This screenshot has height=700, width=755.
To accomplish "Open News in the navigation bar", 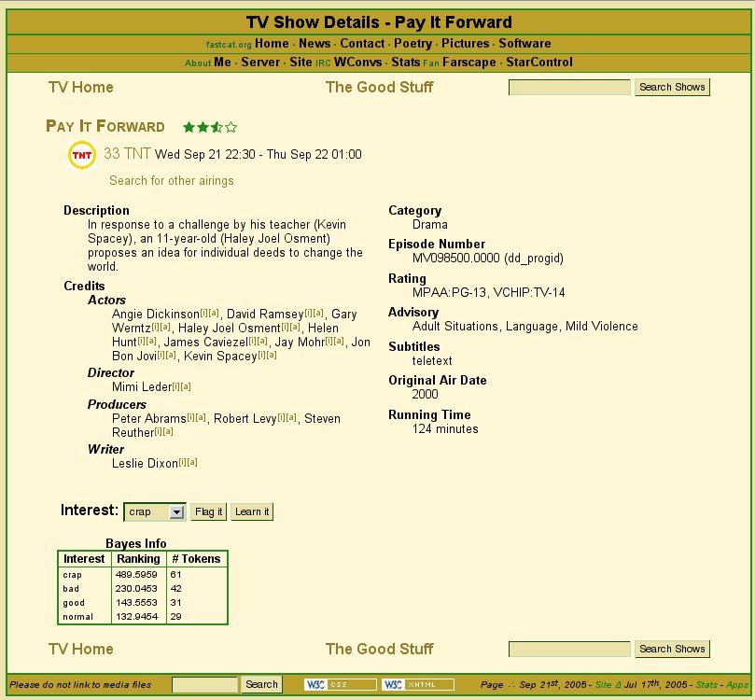I will tap(315, 43).
